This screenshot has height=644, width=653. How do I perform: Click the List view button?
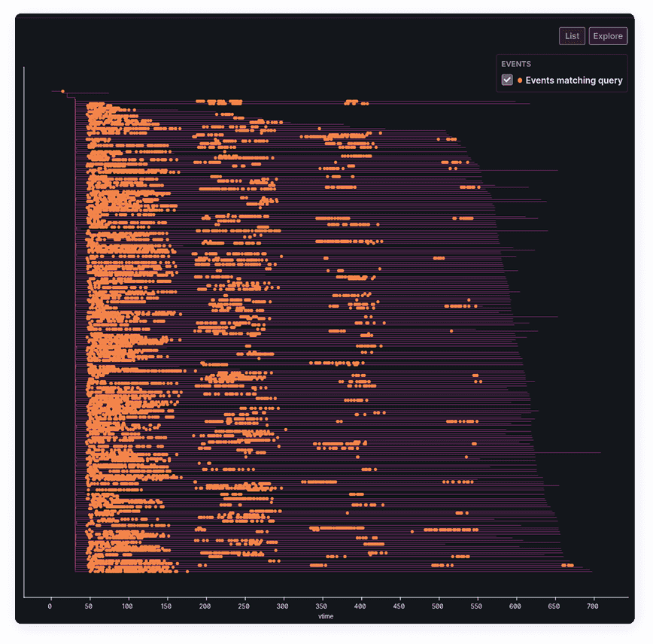point(572,36)
